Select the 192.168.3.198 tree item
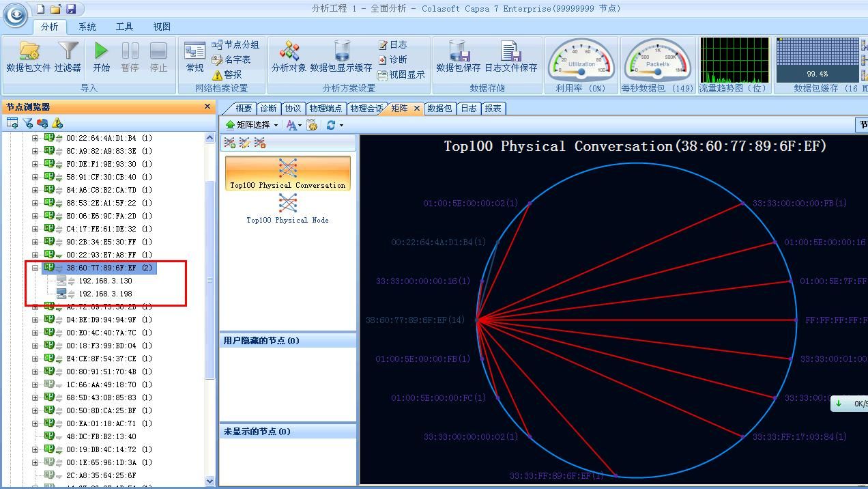868x489 pixels. 105,294
